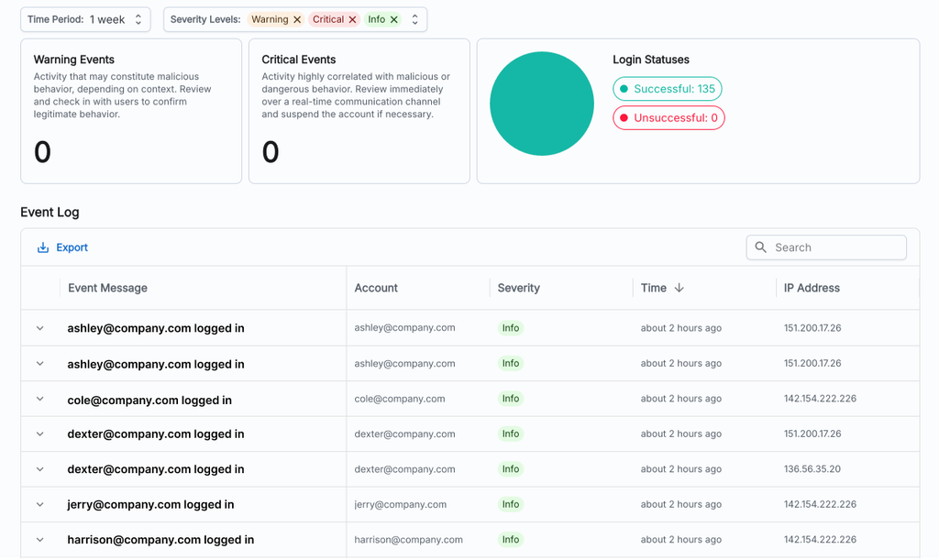Click the teal login status pie chart
939x560 pixels.
(x=542, y=104)
